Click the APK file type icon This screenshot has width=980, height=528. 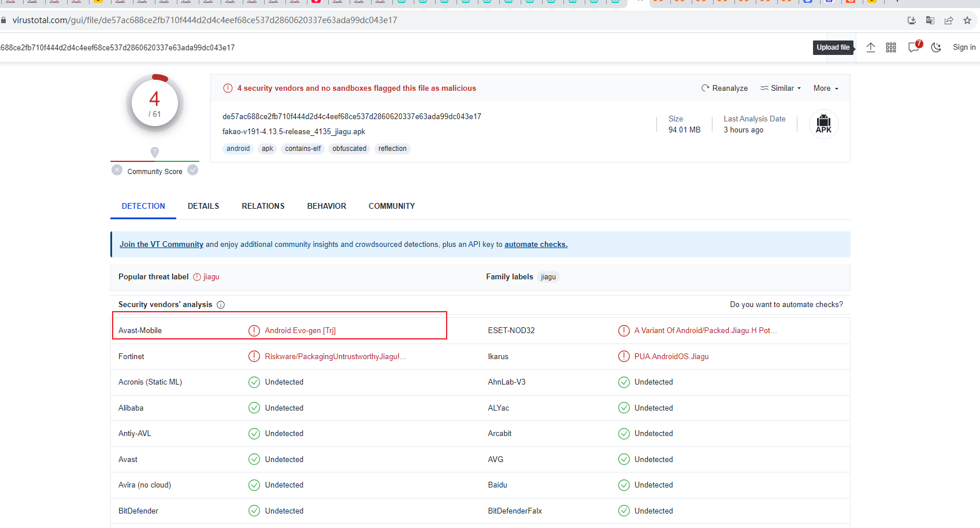coord(823,124)
